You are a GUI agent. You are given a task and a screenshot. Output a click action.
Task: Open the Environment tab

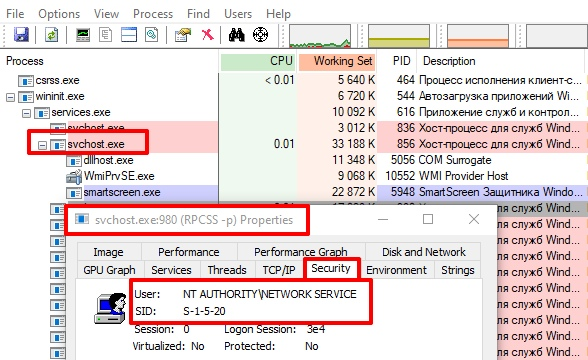tap(396, 270)
